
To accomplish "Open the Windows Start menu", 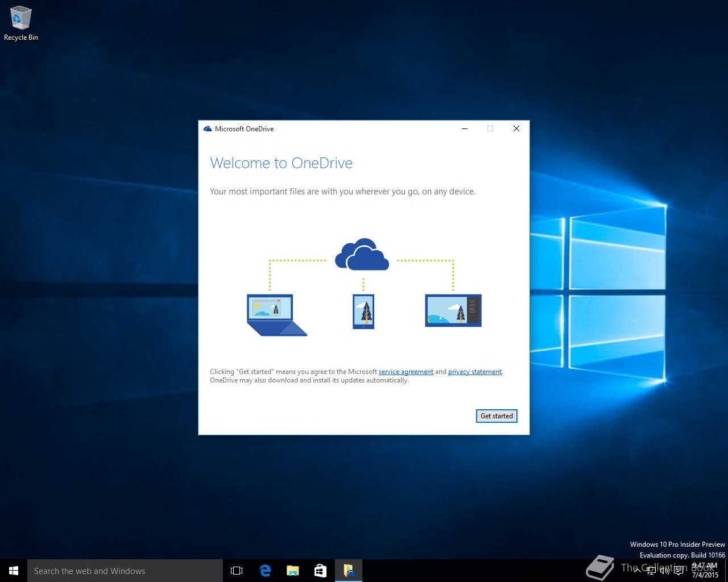I will click(14, 571).
